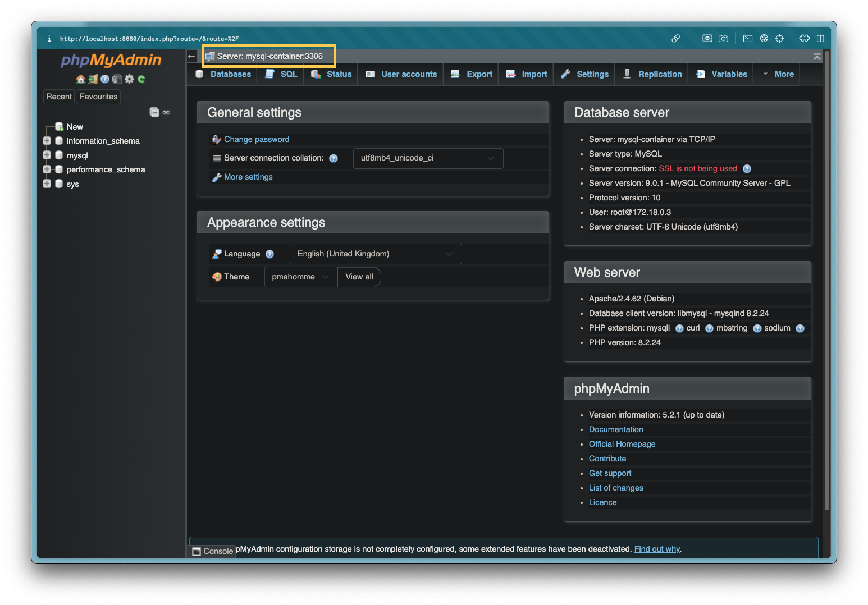This screenshot has width=868, height=605.
Task: Click the phpMyAdmin home house icon
Action: 81,79
